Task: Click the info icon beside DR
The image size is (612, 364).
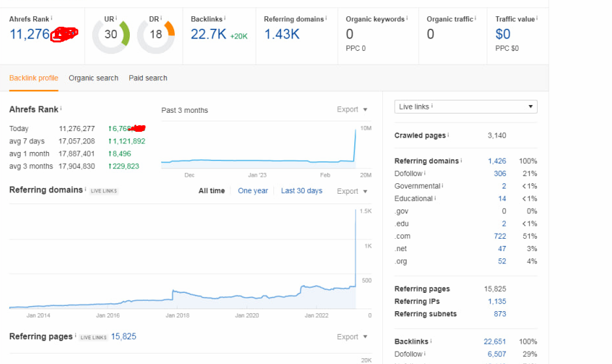Action: pos(161,18)
